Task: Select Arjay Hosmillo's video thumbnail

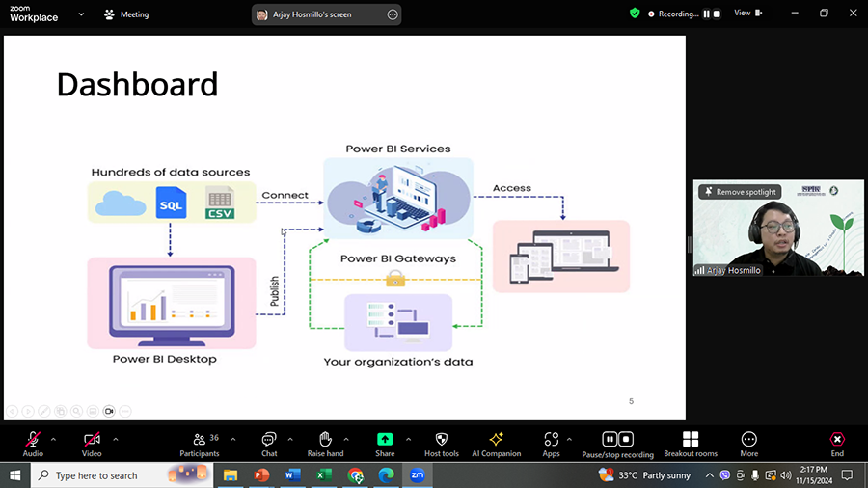Action: tap(777, 228)
